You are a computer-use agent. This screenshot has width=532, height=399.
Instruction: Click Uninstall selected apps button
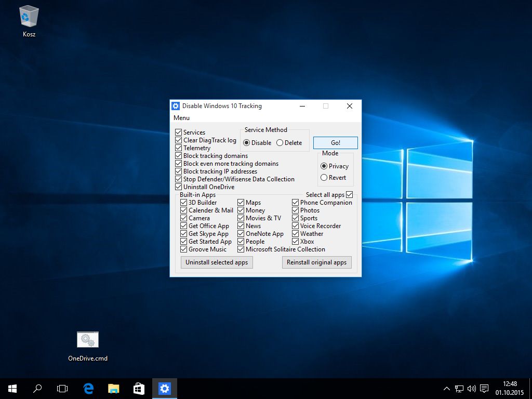coord(217,262)
